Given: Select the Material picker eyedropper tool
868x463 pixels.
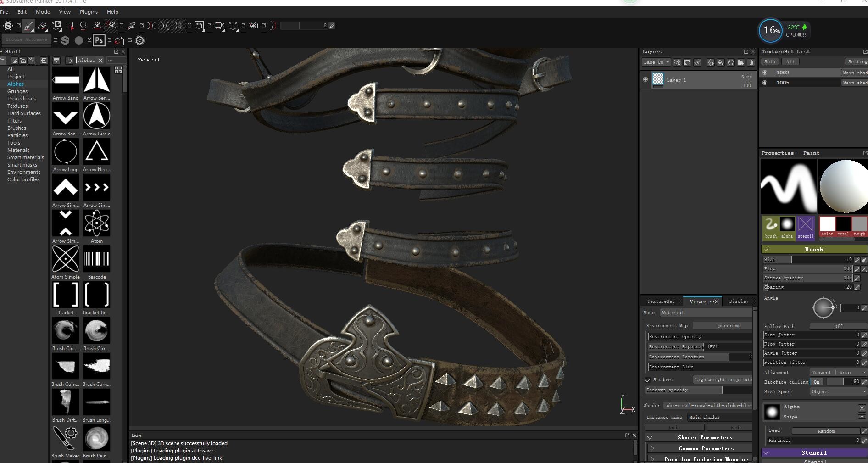Looking at the screenshot, I should (x=132, y=26).
